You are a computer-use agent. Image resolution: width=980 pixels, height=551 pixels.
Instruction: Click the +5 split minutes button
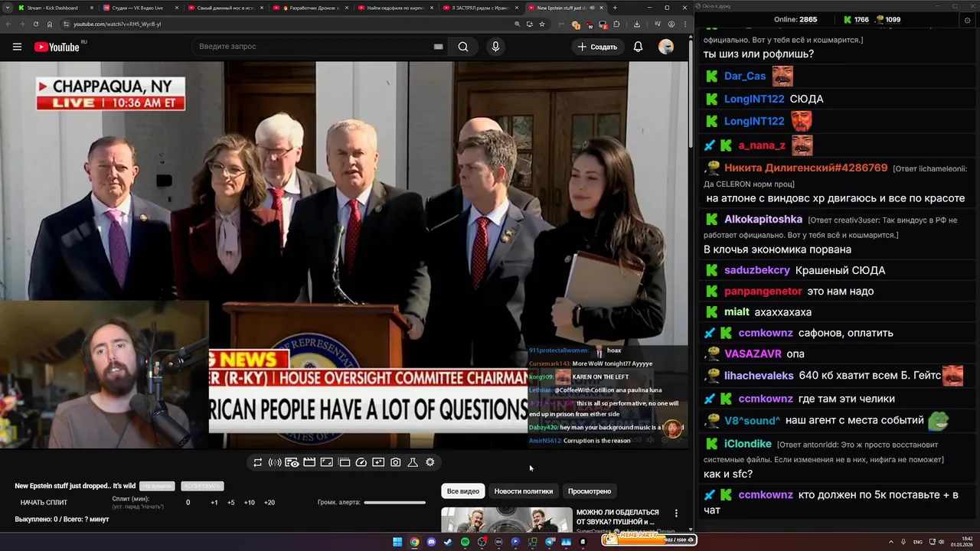(231, 503)
